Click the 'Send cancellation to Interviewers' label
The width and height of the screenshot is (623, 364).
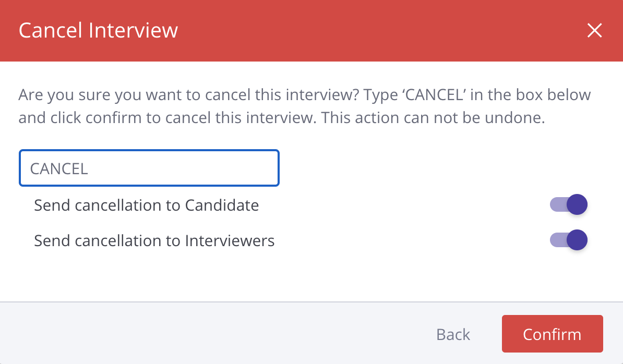click(154, 240)
